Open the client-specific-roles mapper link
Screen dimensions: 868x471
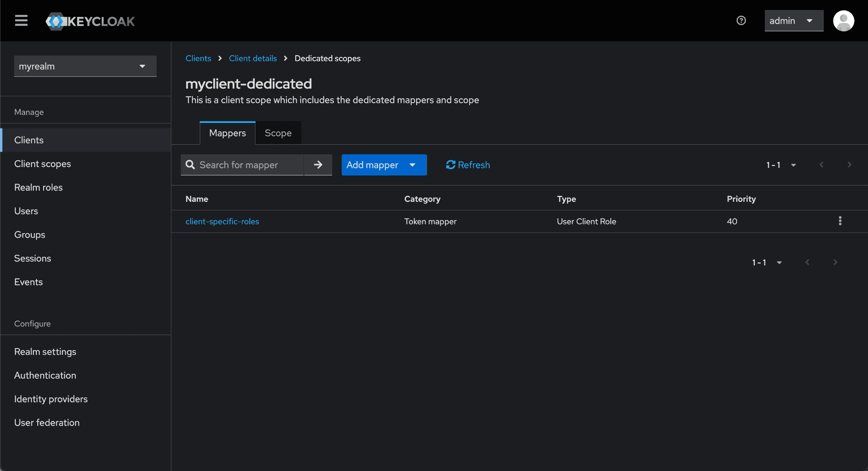[222, 221]
